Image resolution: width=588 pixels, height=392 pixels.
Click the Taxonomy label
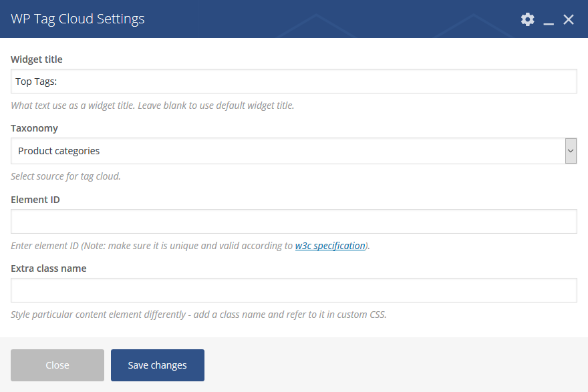[35, 128]
